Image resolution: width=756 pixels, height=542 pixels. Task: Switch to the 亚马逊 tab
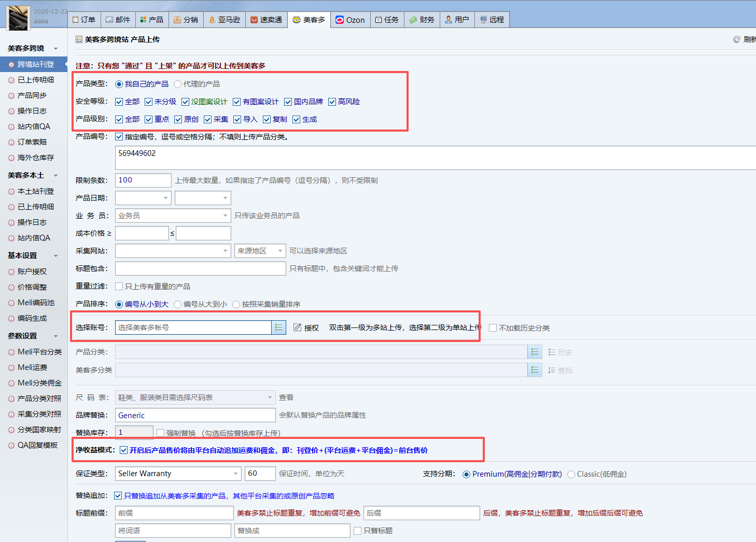[x=224, y=20]
